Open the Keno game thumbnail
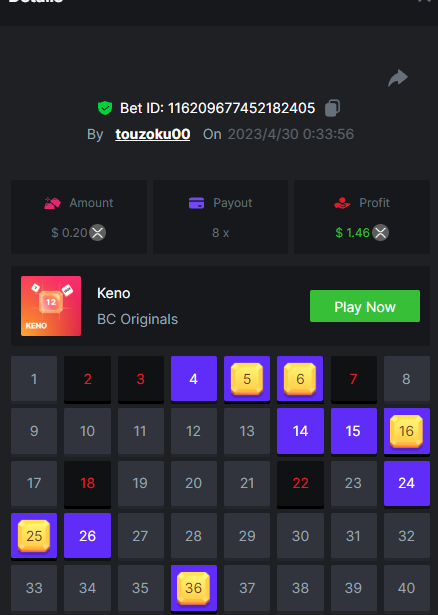 coord(51,306)
